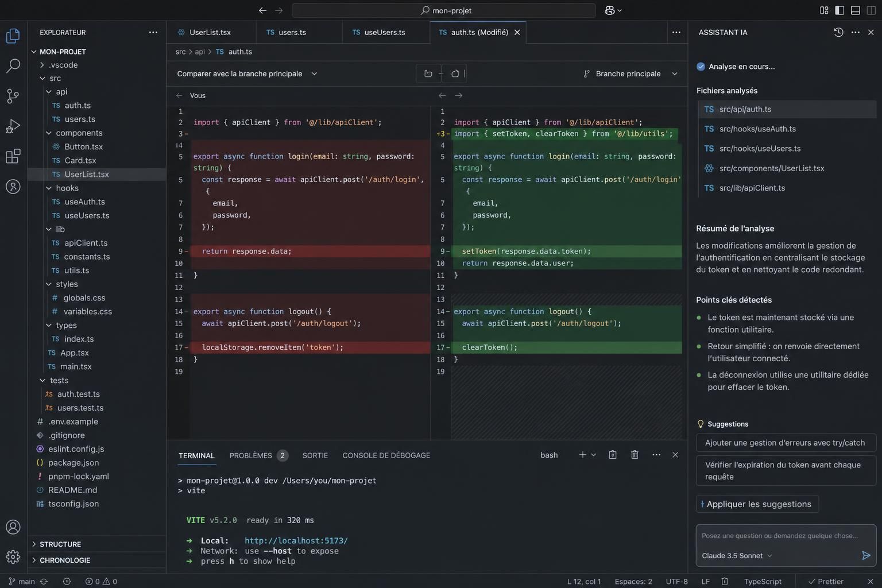Image resolution: width=882 pixels, height=588 pixels.
Task: Show assistant history clock icon
Action: point(838,32)
